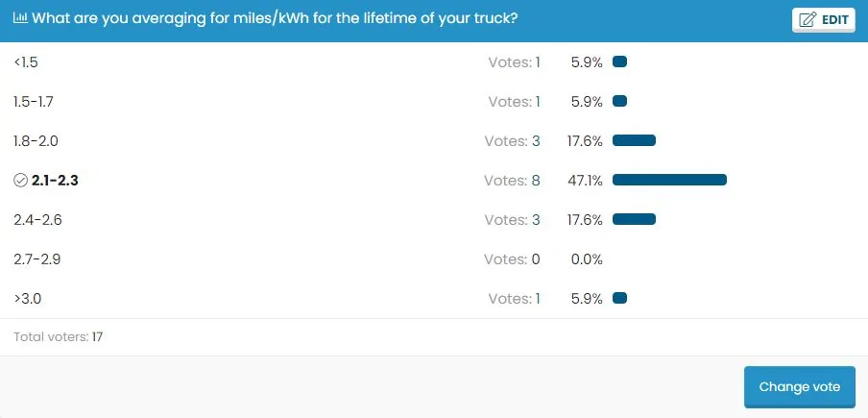Click the 5.9% bar for >3.0
Viewport: 868px width, 418px height.
coord(619,298)
